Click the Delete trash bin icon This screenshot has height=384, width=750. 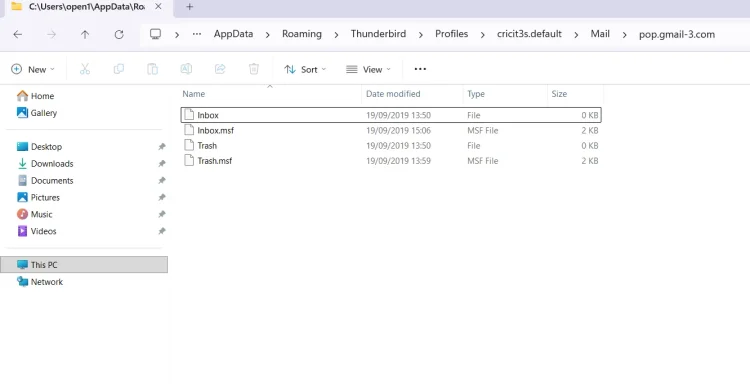point(254,69)
